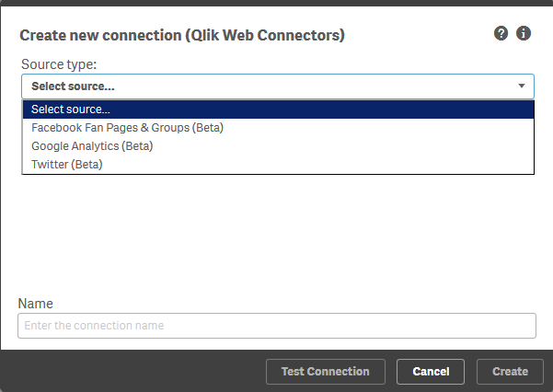Click the Source type combo box field
553x392 pixels.
(x=278, y=86)
